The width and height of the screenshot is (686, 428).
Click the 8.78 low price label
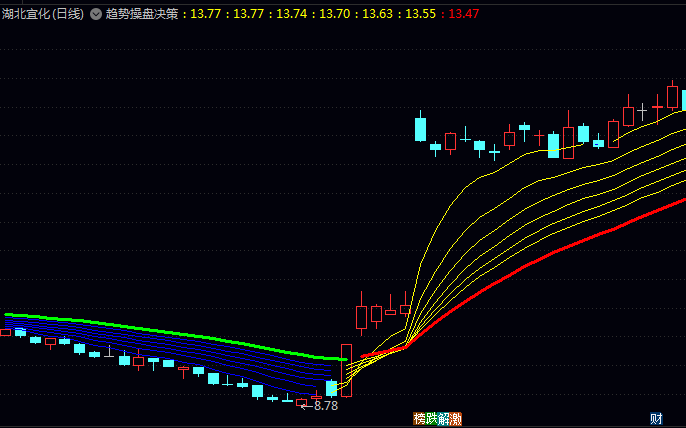(x=326, y=406)
